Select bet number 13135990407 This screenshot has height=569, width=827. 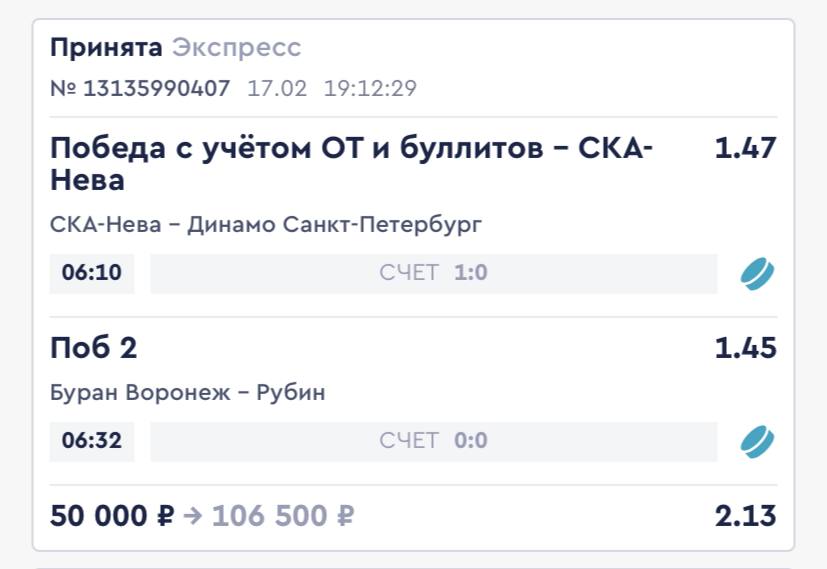[x=140, y=88]
